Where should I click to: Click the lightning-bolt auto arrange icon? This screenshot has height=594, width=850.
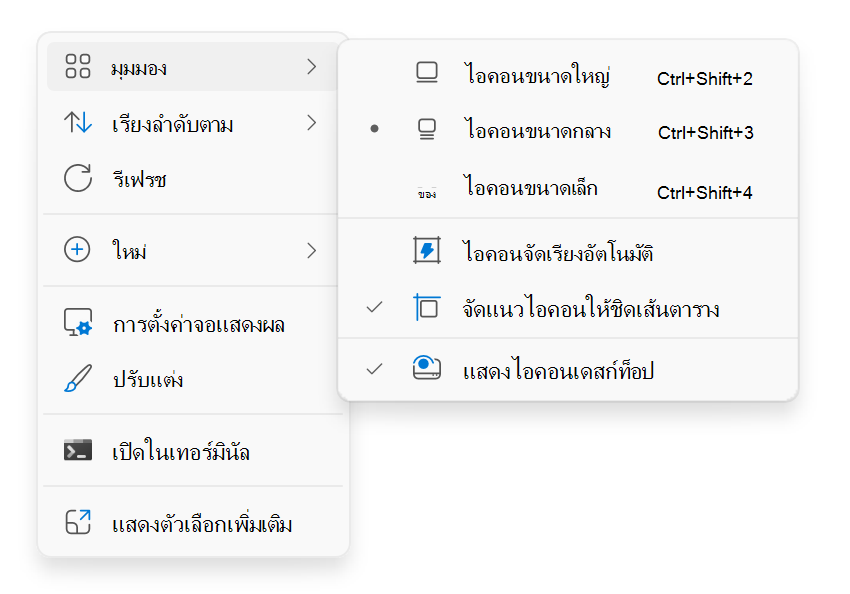tap(427, 250)
